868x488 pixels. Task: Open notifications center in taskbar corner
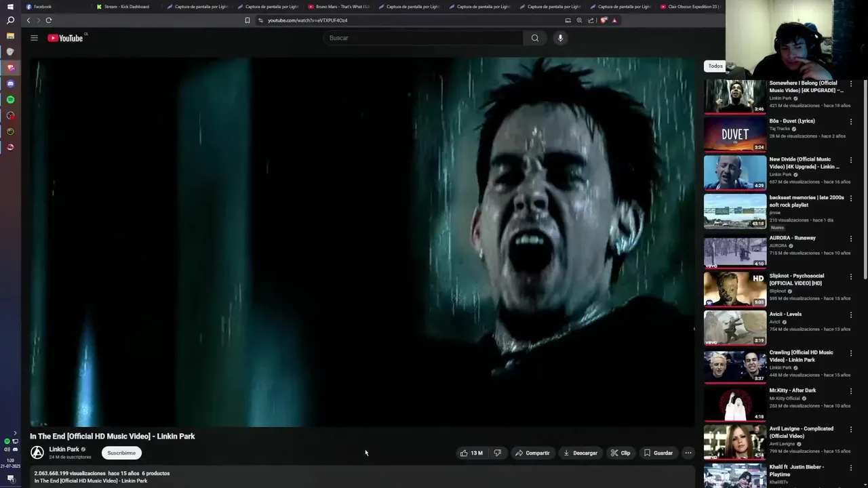[x=10, y=479]
